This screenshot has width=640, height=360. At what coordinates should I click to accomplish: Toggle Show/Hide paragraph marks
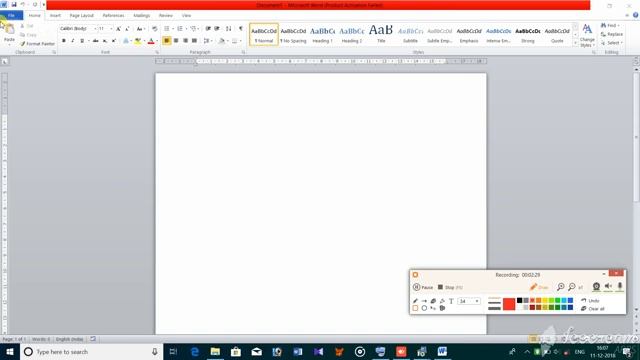[240, 29]
